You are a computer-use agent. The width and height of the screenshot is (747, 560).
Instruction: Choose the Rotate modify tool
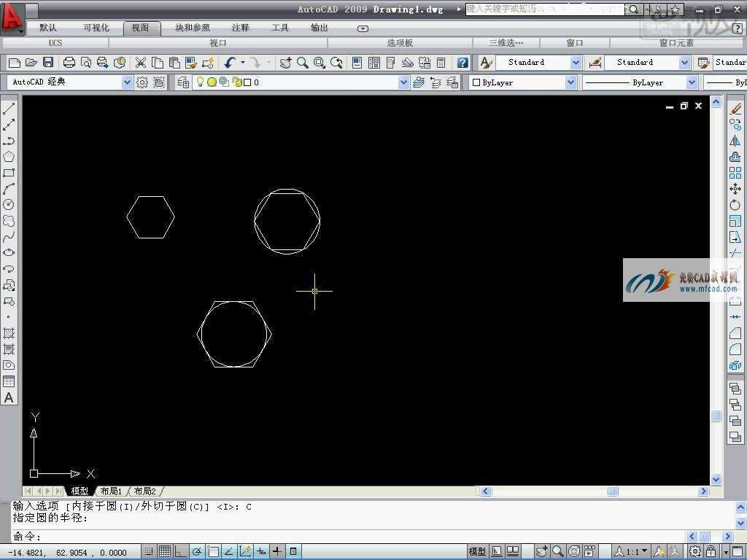pos(735,205)
